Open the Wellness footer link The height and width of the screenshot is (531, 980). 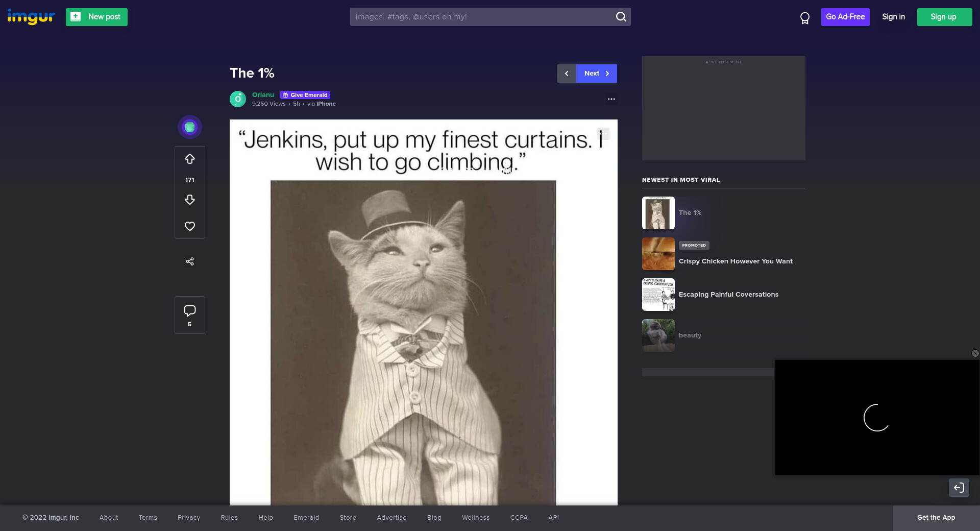(x=476, y=518)
